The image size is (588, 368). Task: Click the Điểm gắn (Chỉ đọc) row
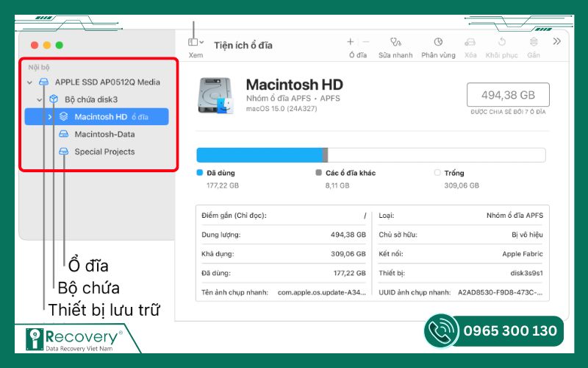pos(284,216)
